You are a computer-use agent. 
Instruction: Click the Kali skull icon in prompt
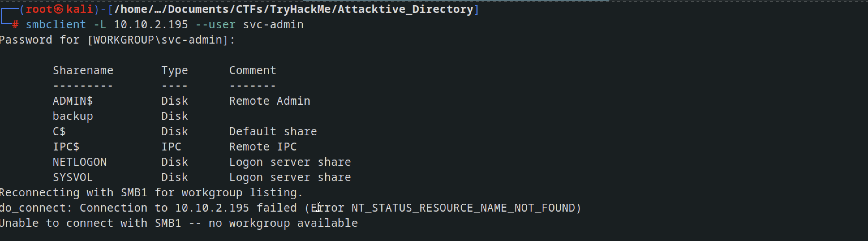[59, 9]
